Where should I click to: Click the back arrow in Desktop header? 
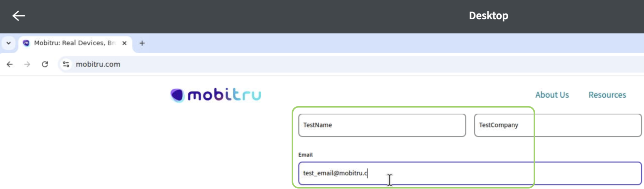click(18, 16)
